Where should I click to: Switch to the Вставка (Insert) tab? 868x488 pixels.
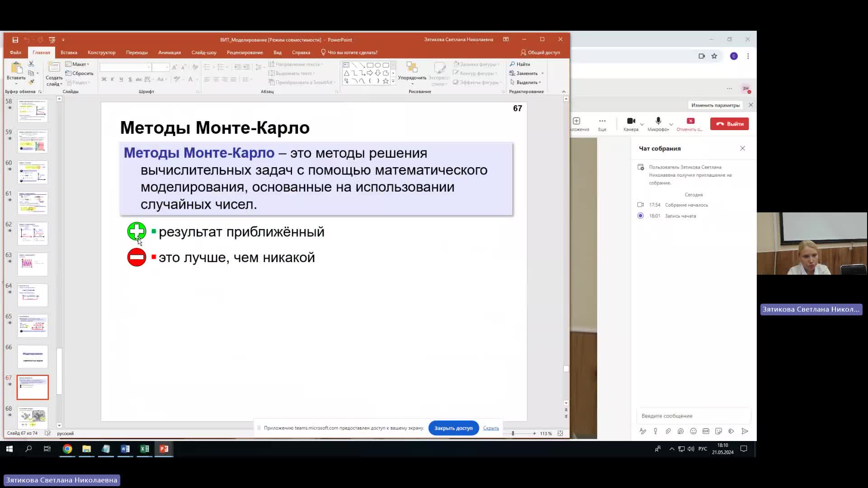(x=69, y=52)
